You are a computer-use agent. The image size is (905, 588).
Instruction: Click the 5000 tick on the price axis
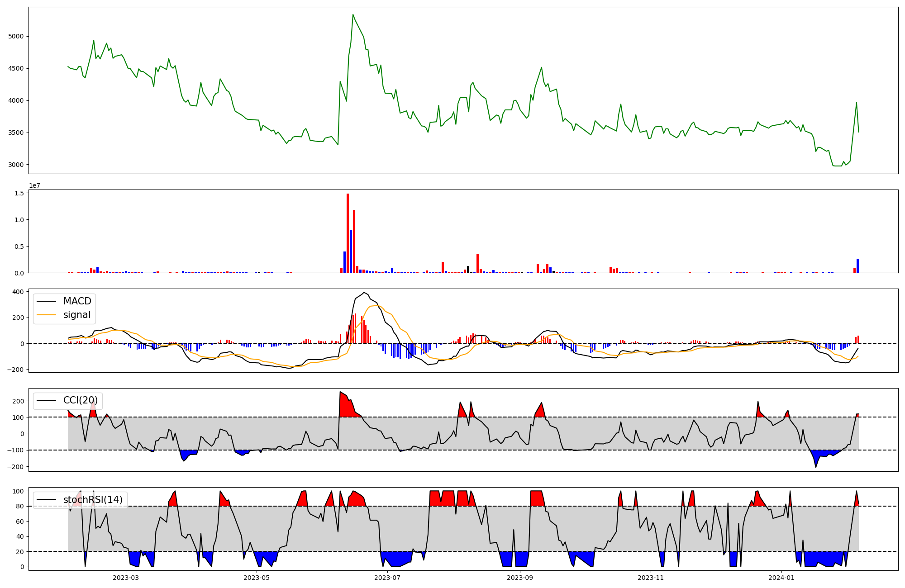click(x=16, y=36)
